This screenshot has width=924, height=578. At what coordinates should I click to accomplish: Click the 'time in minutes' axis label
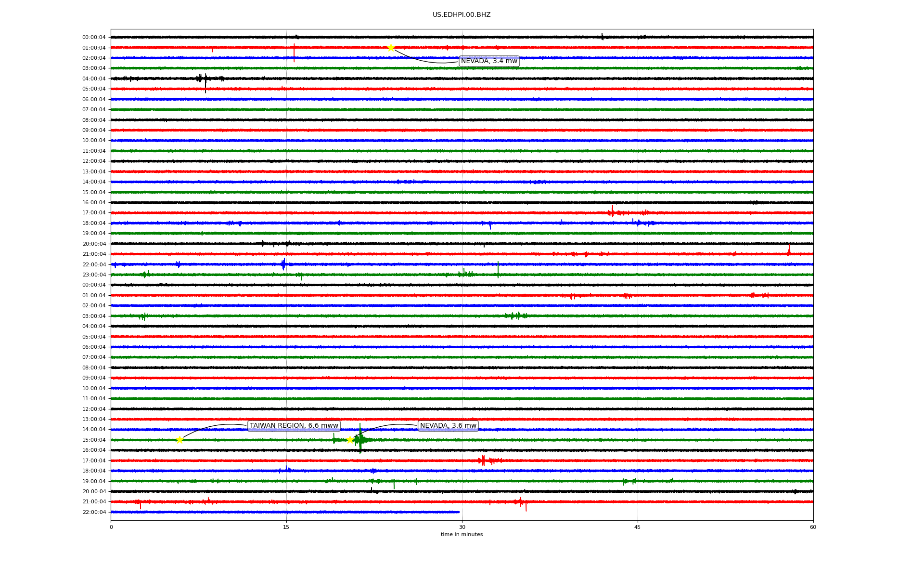462,535
